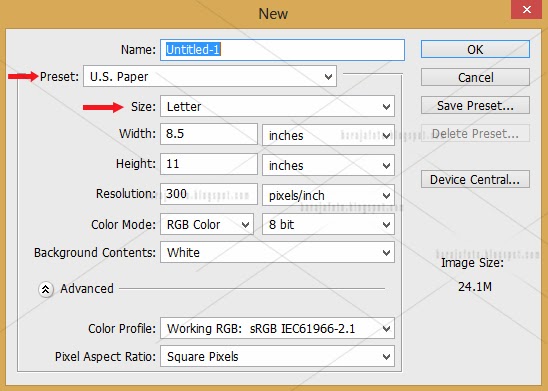Image resolution: width=548 pixels, height=391 pixels.
Task: Open the 8 bit depth dropdown
Action: [328, 224]
